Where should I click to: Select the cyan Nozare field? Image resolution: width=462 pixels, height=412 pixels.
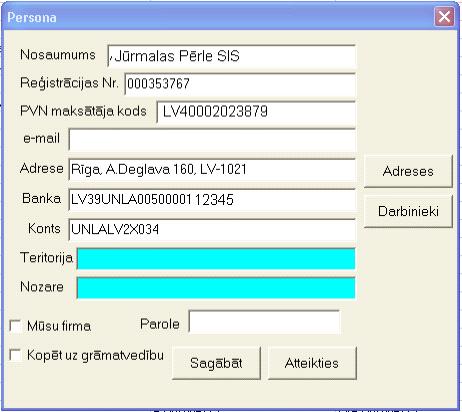(x=216, y=288)
